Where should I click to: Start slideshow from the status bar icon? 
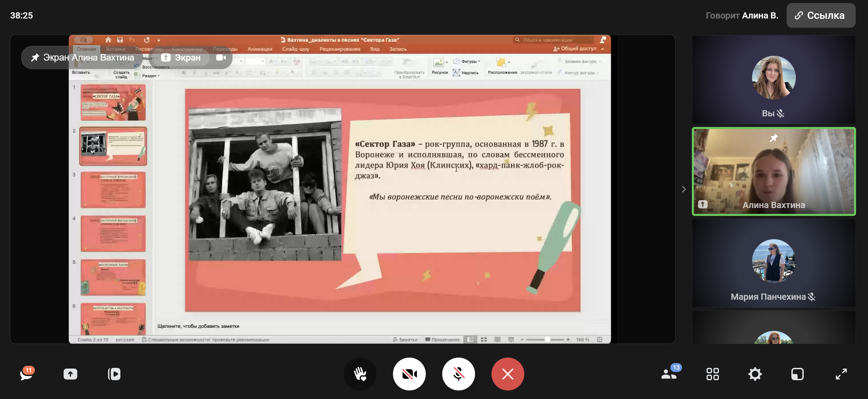[511, 339]
